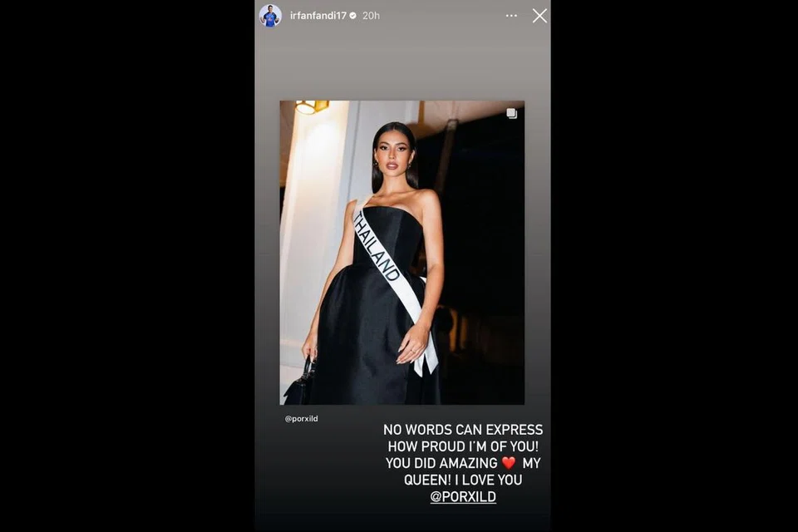This screenshot has width=798, height=532.
Task: Click the "YOU DID AMAZING" text
Action: click(x=441, y=463)
